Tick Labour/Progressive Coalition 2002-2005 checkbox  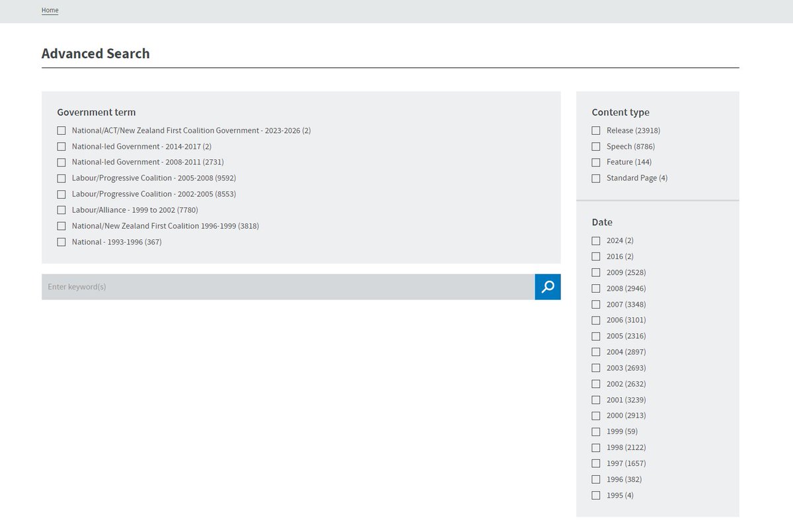(x=61, y=194)
